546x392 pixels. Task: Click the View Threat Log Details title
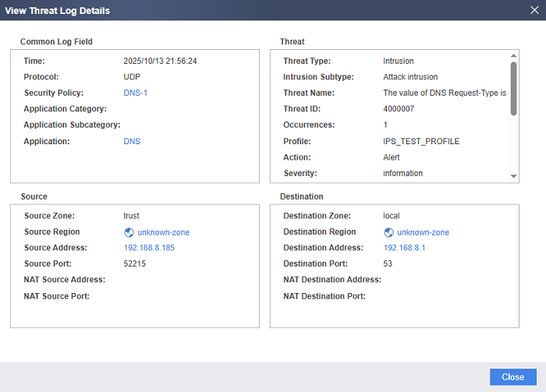58,11
